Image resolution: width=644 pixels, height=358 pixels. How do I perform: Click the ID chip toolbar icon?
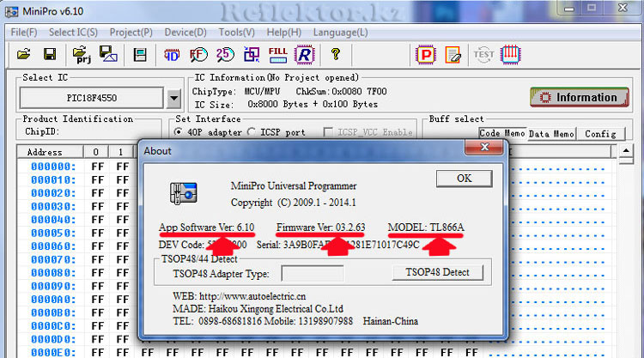pos(172,55)
